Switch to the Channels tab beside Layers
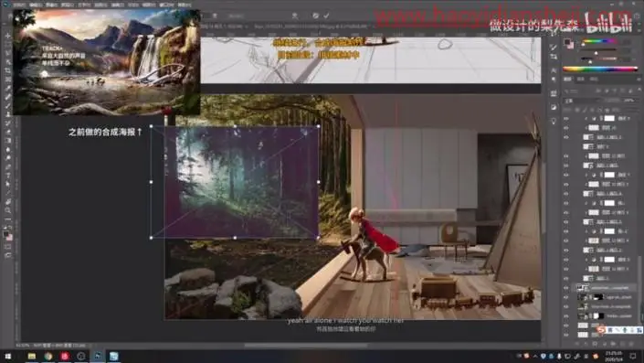The image size is (644, 363). [x=581, y=79]
